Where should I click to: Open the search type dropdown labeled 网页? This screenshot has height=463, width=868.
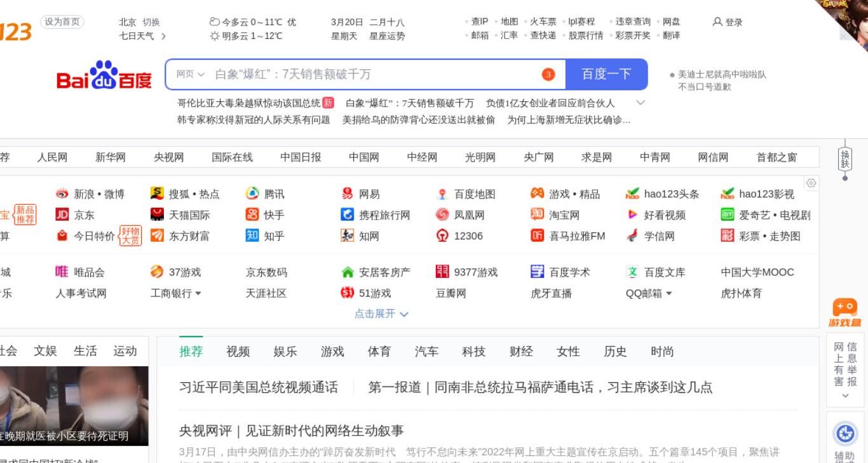190,74
